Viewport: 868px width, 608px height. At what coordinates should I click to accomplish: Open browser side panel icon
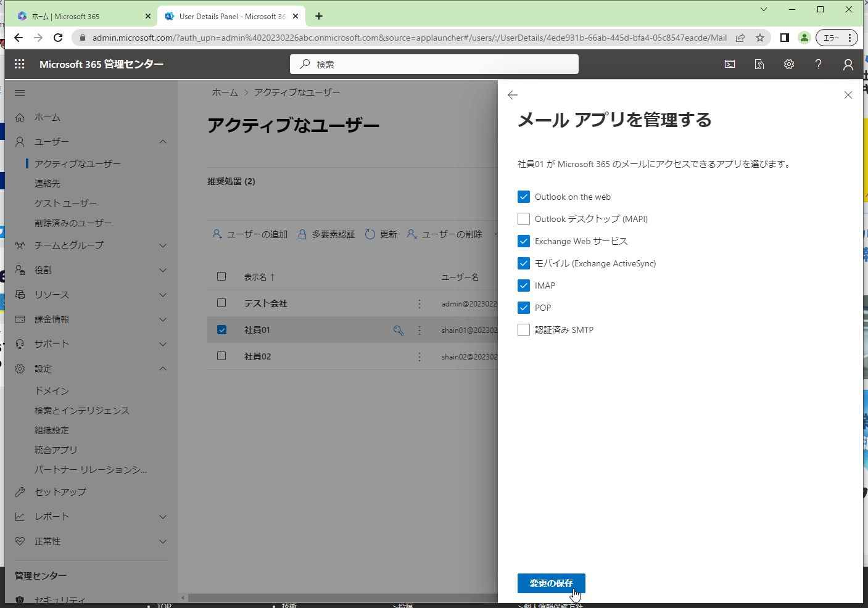(x=785, y=38)
